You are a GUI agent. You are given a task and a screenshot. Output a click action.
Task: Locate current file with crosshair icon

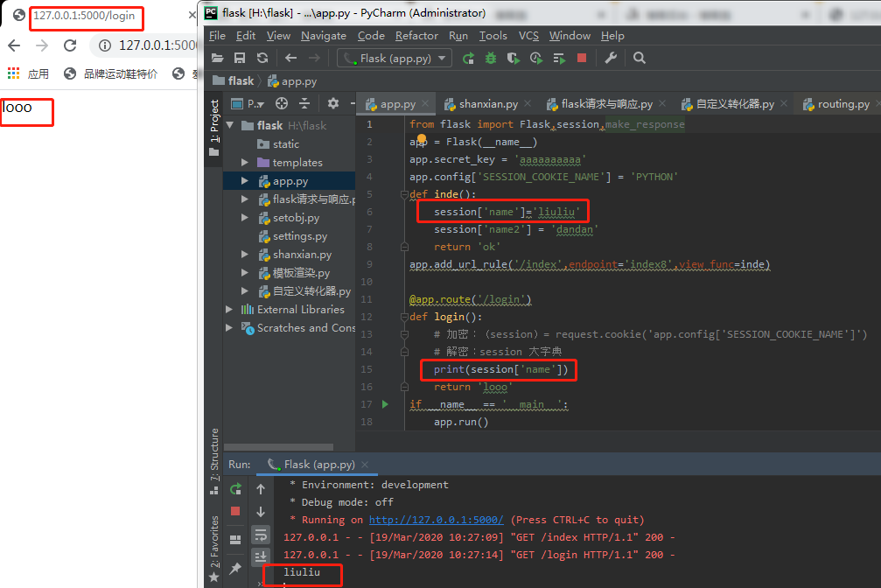[x=282, y=103]
